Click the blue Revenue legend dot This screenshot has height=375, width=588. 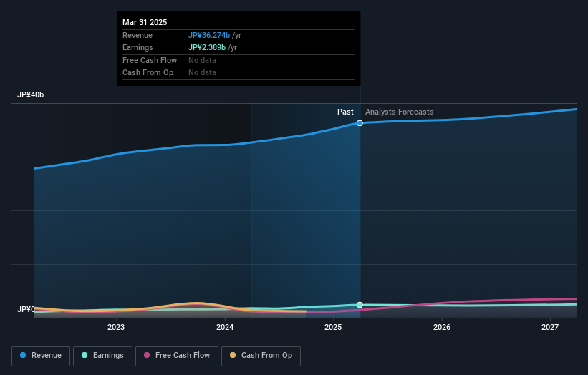(x=23, y=355)
